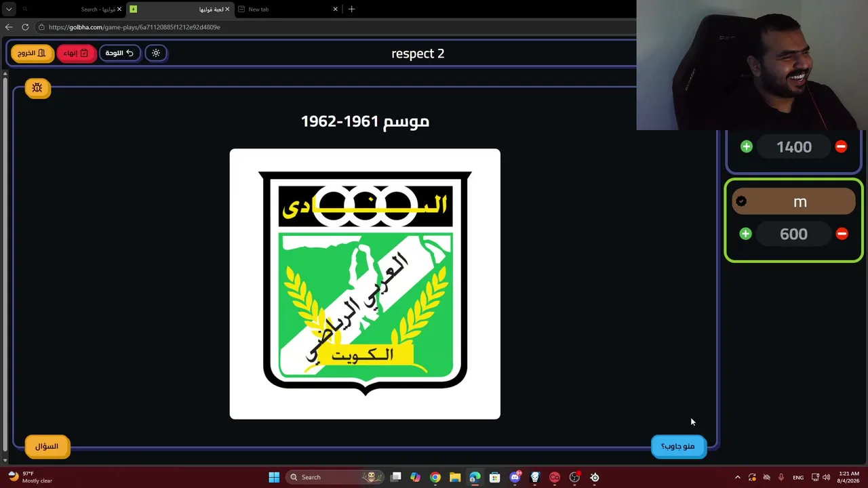This screenshot has height=488, width=868.
Task: Launch Copilot from the taskbar
Action: pyautogui.click(x=415, y=477)
